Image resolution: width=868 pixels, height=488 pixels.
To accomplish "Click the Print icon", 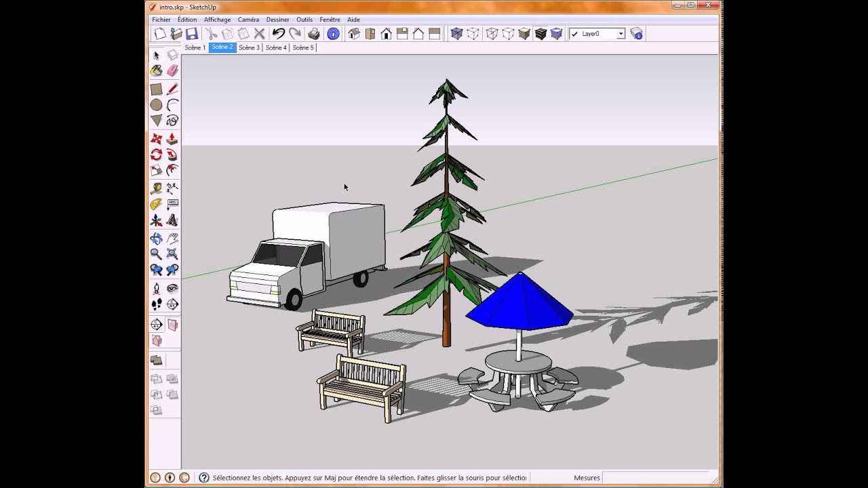I will pos(314,33).
